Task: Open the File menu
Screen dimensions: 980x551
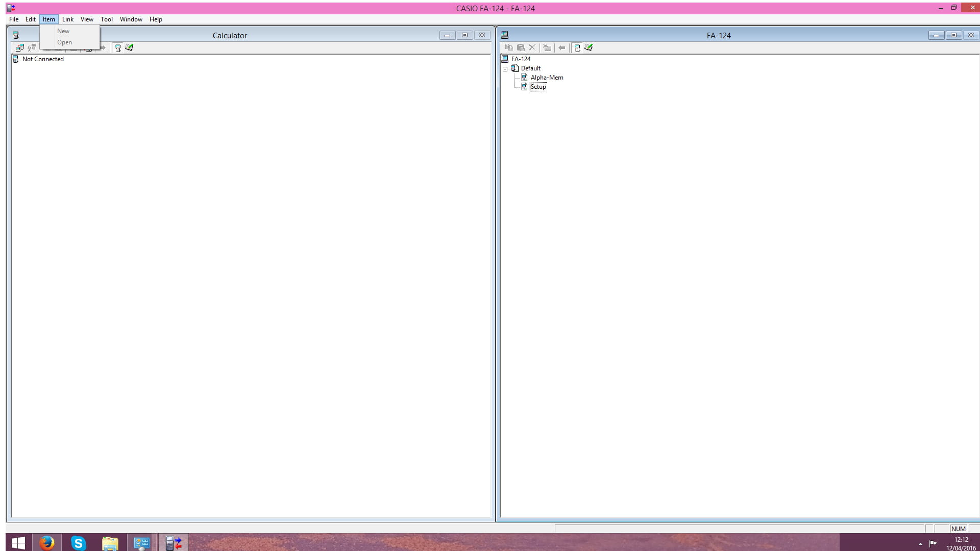Action: (14, 19)
